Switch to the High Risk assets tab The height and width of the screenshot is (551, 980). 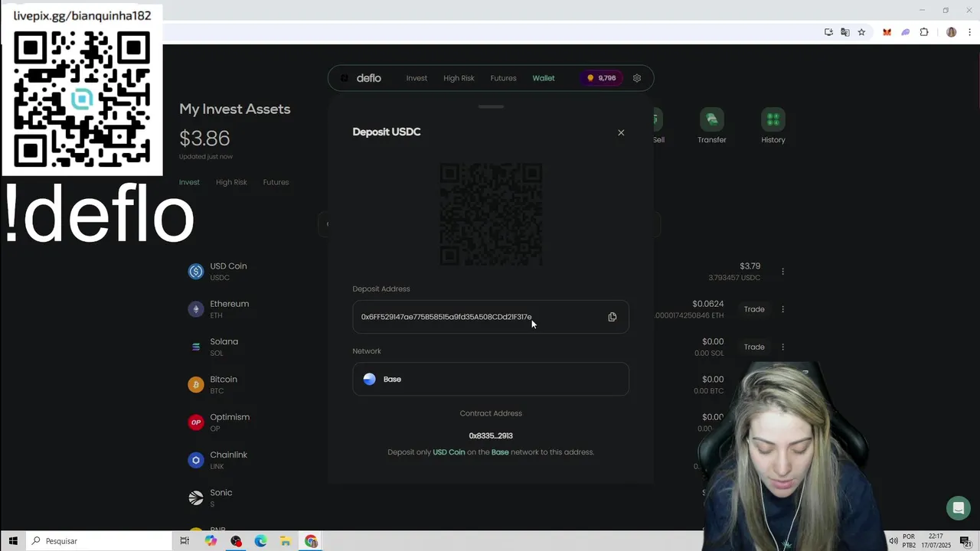[231, 182]
